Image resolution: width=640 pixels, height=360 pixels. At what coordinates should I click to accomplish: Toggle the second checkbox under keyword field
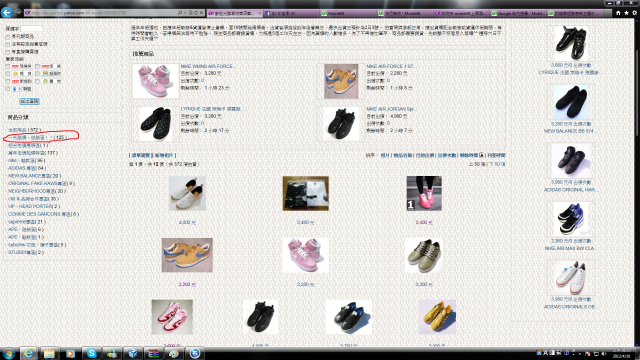[8, 44]
